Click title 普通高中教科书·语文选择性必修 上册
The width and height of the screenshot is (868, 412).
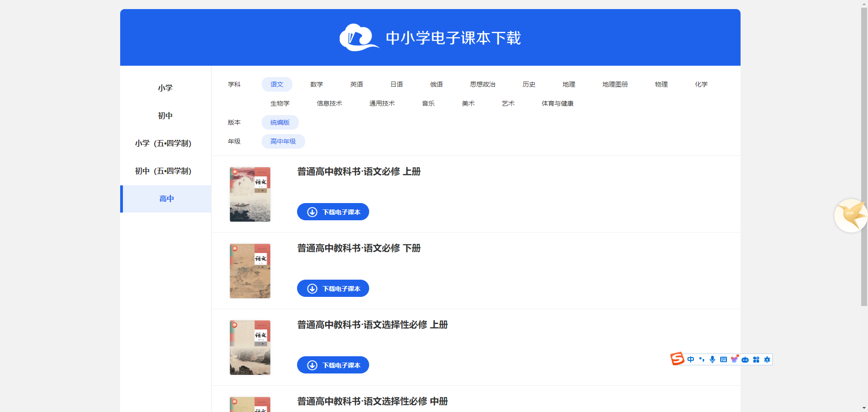point(372,325)
